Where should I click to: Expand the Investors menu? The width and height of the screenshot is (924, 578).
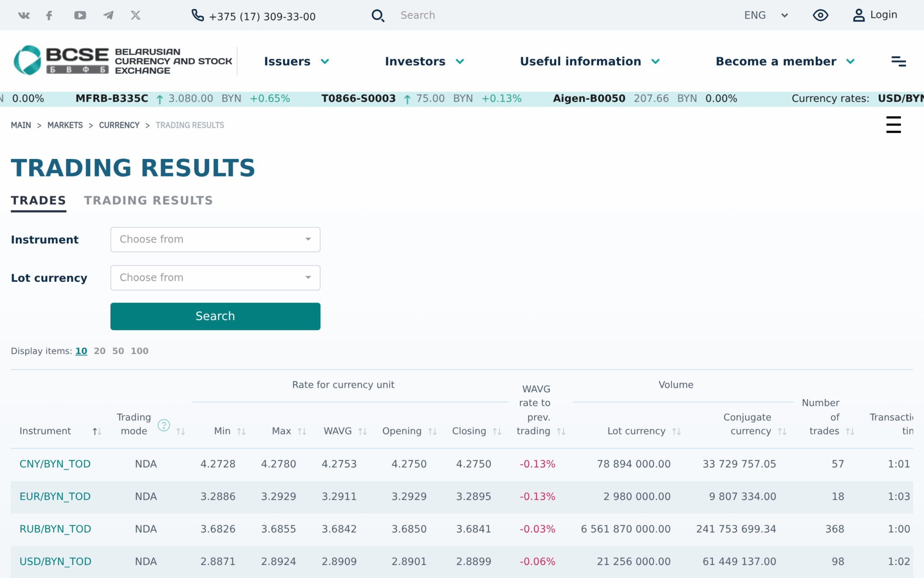[x=424, y=61]
